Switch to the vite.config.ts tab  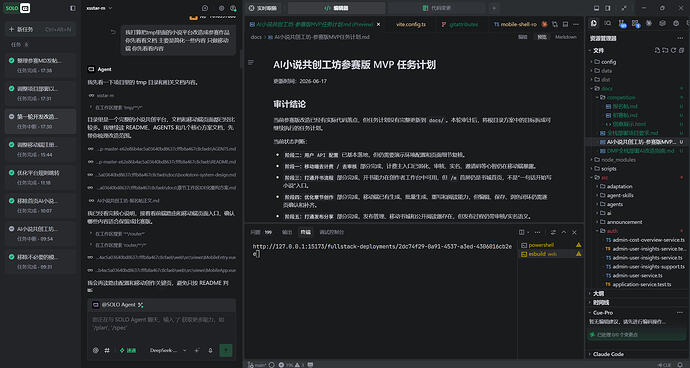click(x=411, y=25)
